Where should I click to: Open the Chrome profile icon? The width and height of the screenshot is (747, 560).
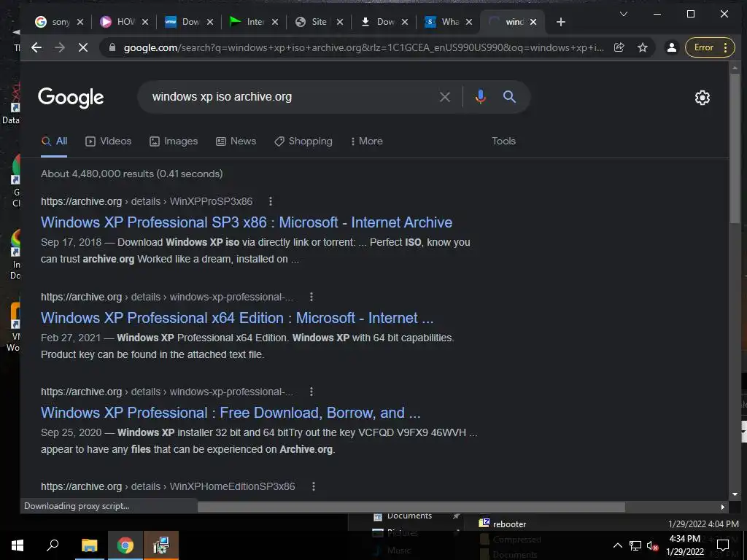point(672,47)
